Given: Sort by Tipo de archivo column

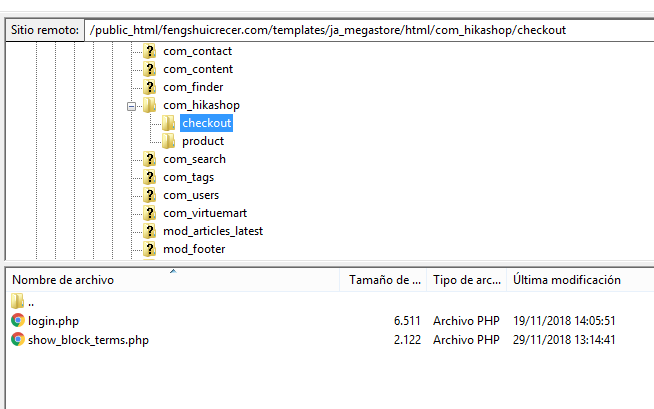Looking at the screenshot, I should (467, 280).
